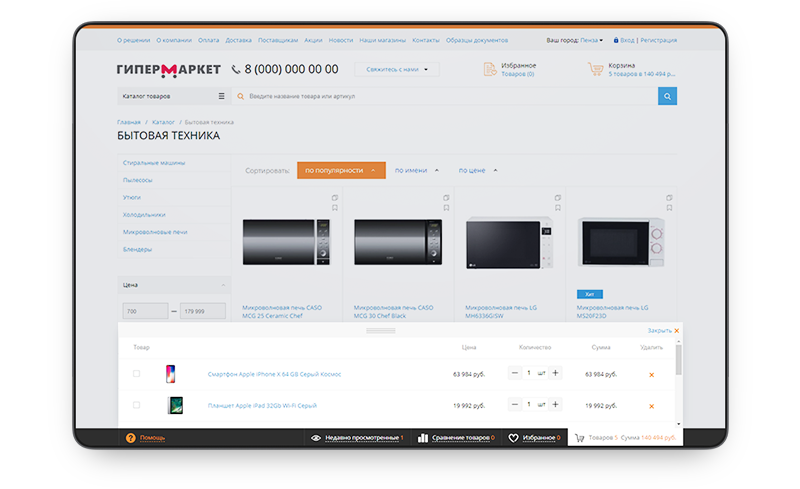Click the lock icon beside Вход

616,40
